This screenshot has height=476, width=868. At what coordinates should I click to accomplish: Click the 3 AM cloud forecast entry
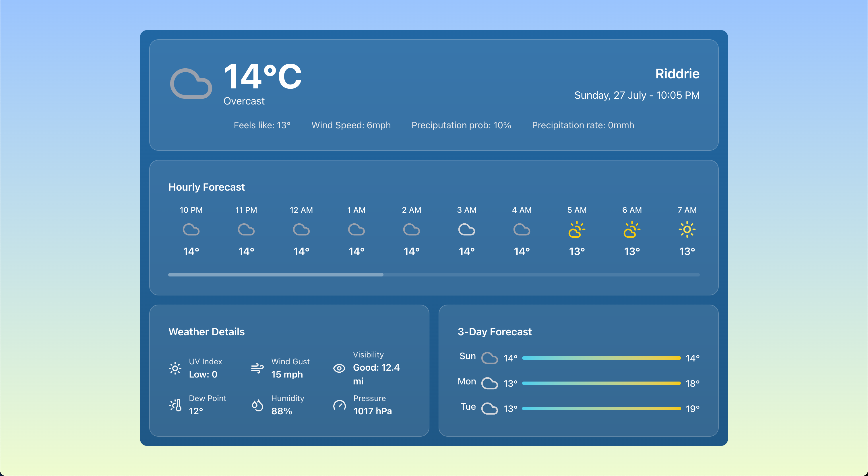pyautogui.click(x=466, y=230)
